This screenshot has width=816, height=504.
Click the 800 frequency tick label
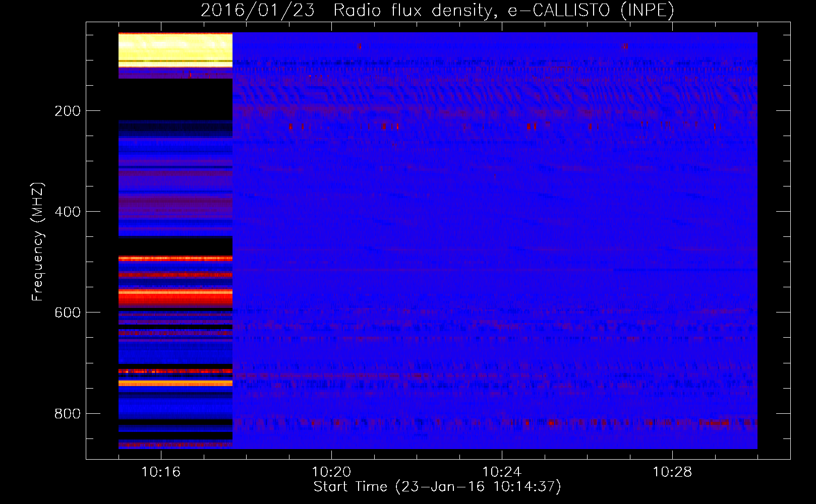[x=68, y=414]
